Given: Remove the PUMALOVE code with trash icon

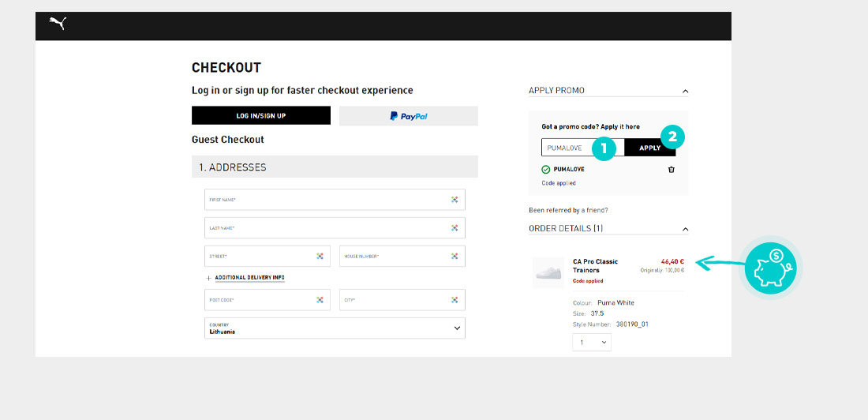Looking at the screenshot, I should [x=672, y=170].
